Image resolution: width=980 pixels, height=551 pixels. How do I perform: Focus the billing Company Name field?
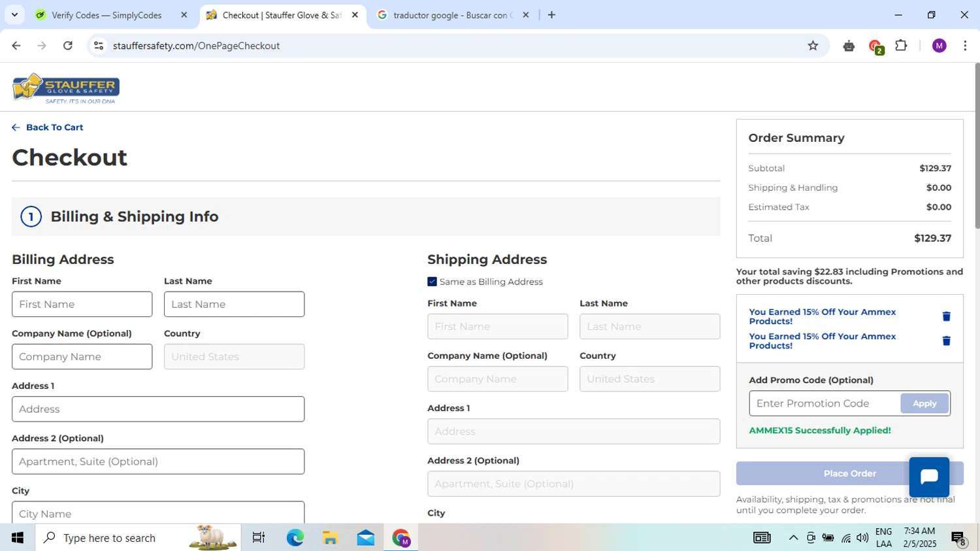click(x=82, y=356)
